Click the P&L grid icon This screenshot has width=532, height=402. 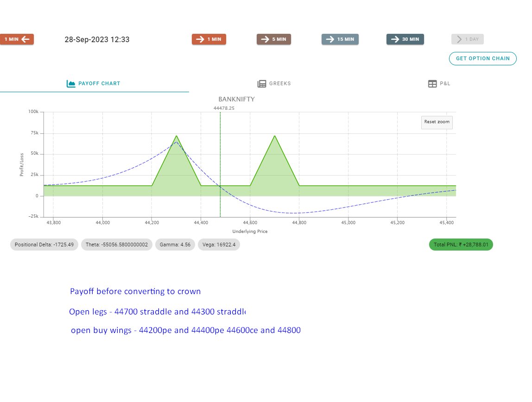(x=432, y=84)
